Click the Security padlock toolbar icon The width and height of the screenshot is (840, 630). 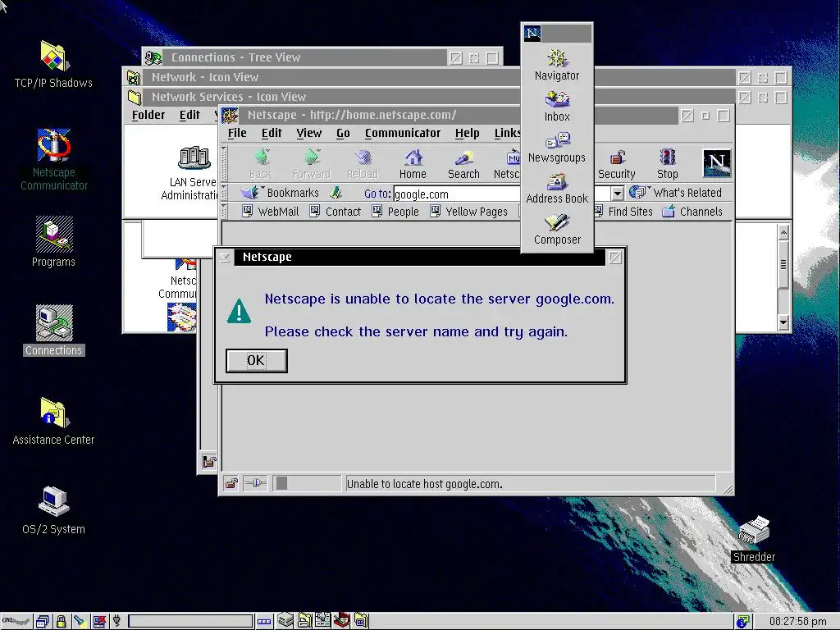coord(617,163)
